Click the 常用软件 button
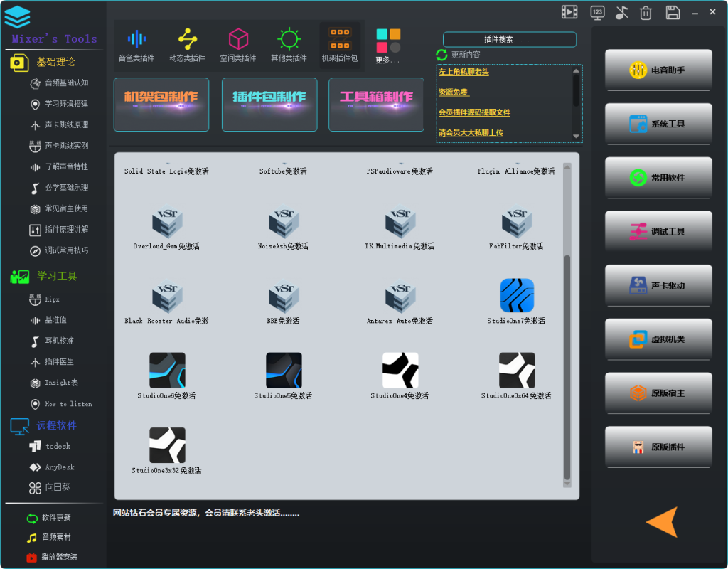Viewport: 728px width, 569px height. 658,178
